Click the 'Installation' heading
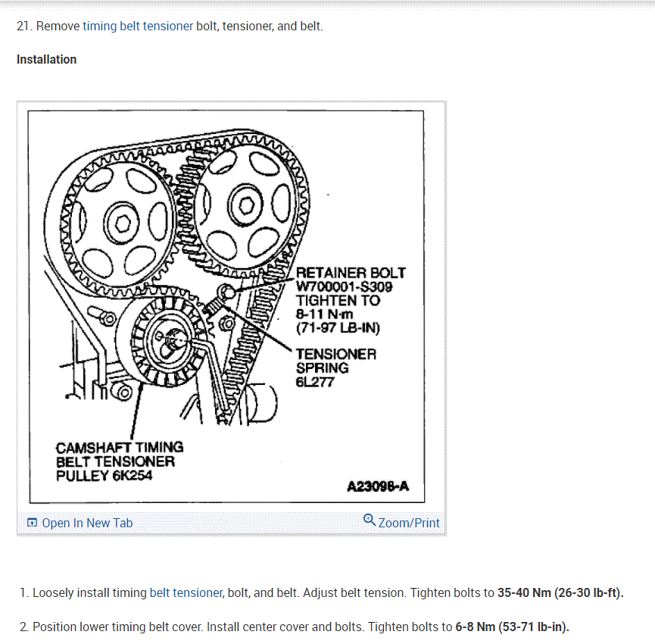The image size is (655, 644). click(x=46, y=59)
